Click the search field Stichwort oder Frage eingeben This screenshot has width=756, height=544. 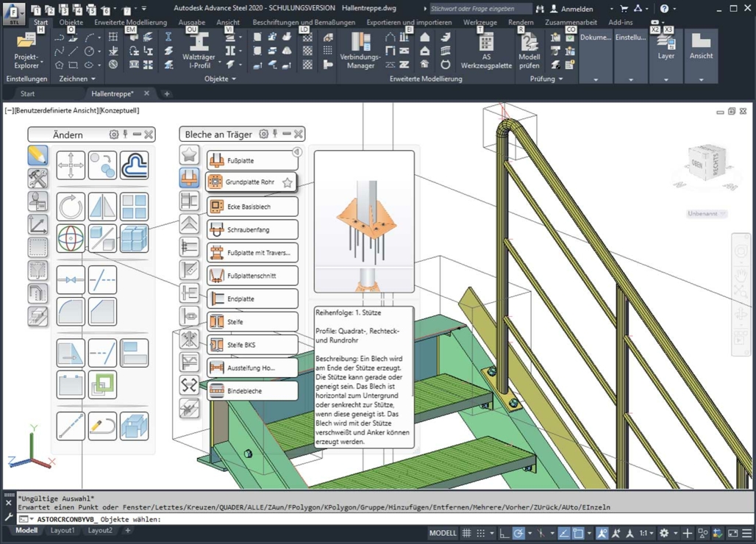479,9
